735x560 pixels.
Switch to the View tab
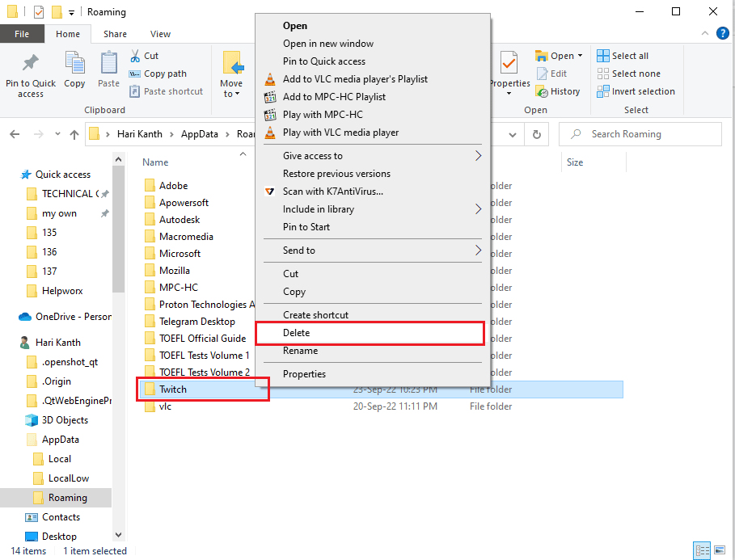[x=160, y=34]
